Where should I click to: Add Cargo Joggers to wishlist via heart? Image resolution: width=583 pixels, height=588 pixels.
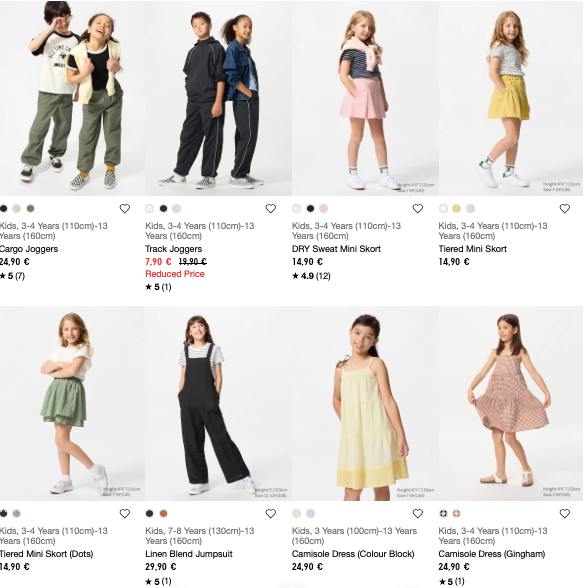[x=124, y=208]
